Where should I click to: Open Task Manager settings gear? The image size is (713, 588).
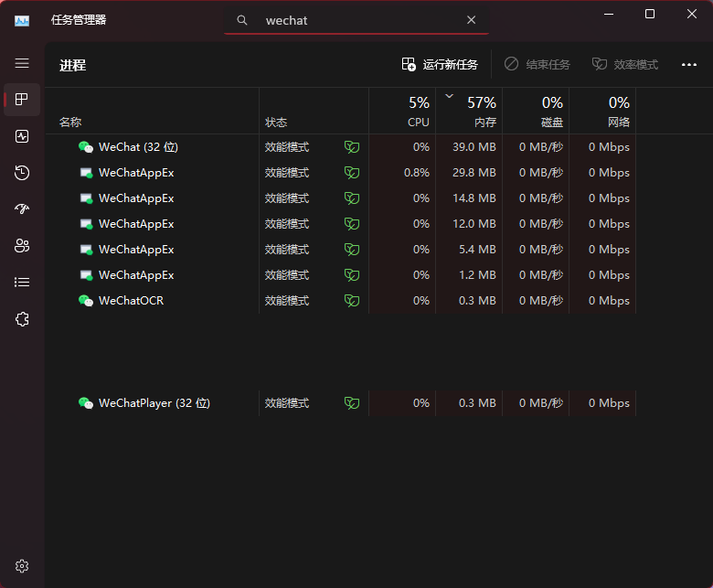click(x=22, y=566)
